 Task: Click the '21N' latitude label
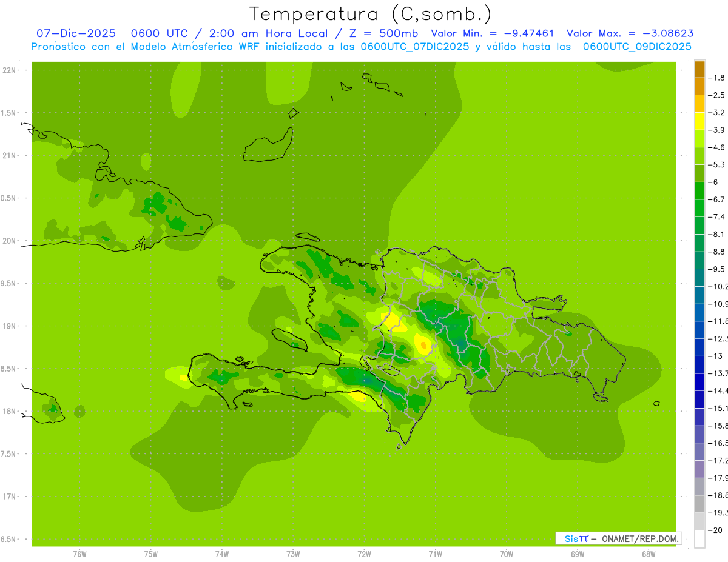[9, 155]
